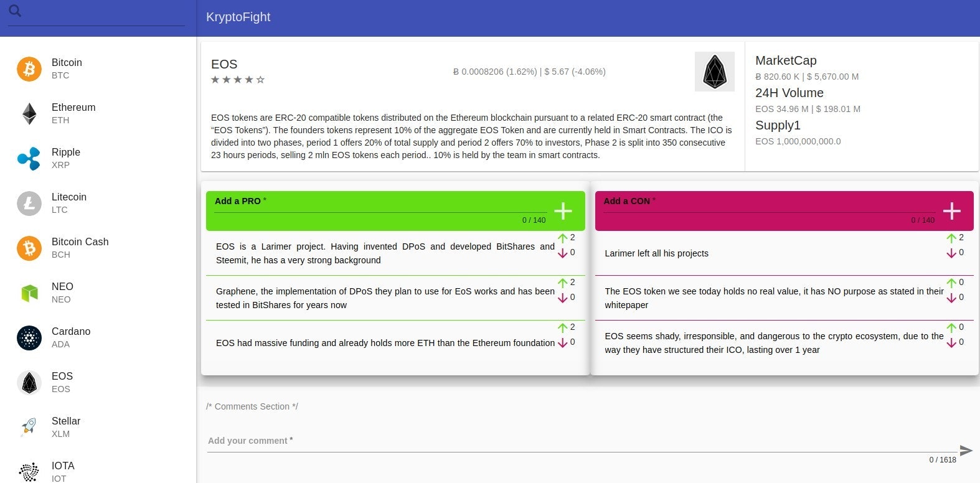Click the plus icon to add a PRO
This screenshot has height=483, width=980.
[563, 211]
